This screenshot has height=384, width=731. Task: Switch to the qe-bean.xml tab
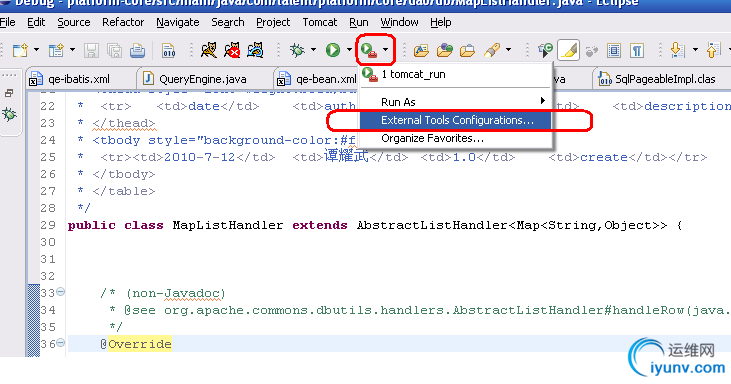click(317, 79)
